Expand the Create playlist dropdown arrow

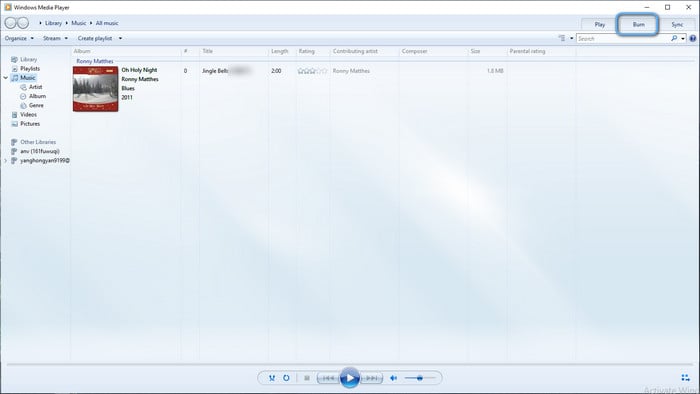point(120,38)
